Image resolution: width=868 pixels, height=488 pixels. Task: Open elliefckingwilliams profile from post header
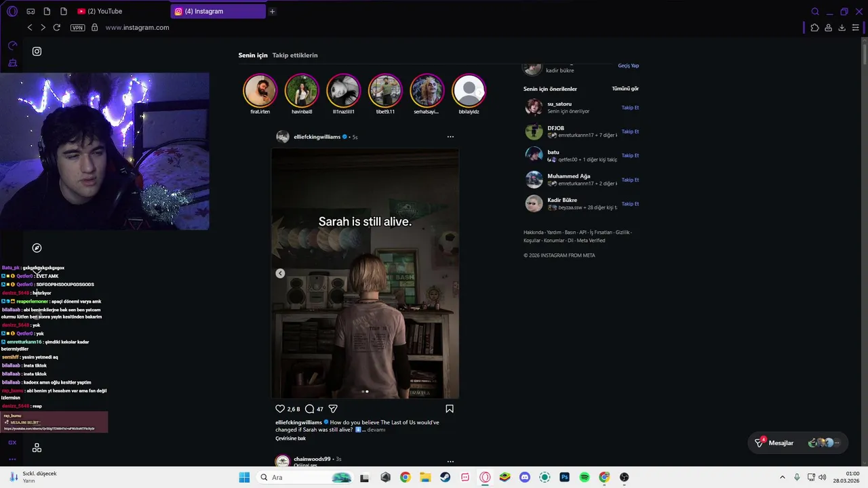317,137
